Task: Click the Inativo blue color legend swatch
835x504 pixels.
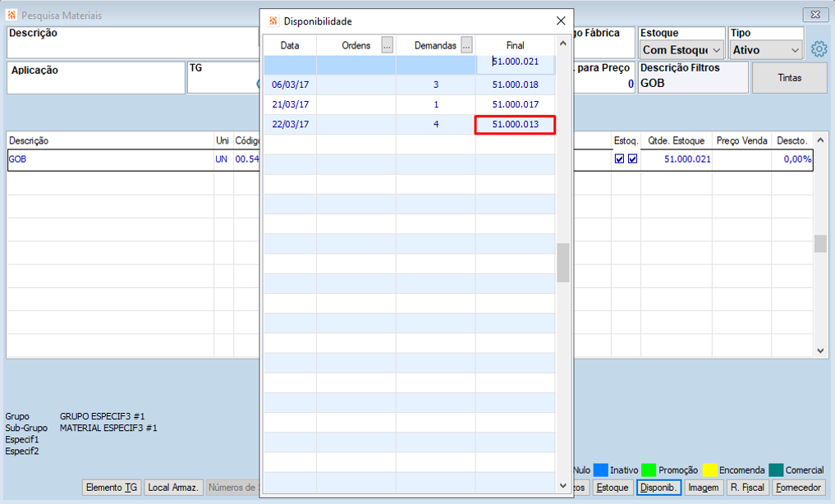Action: [601, 470]
